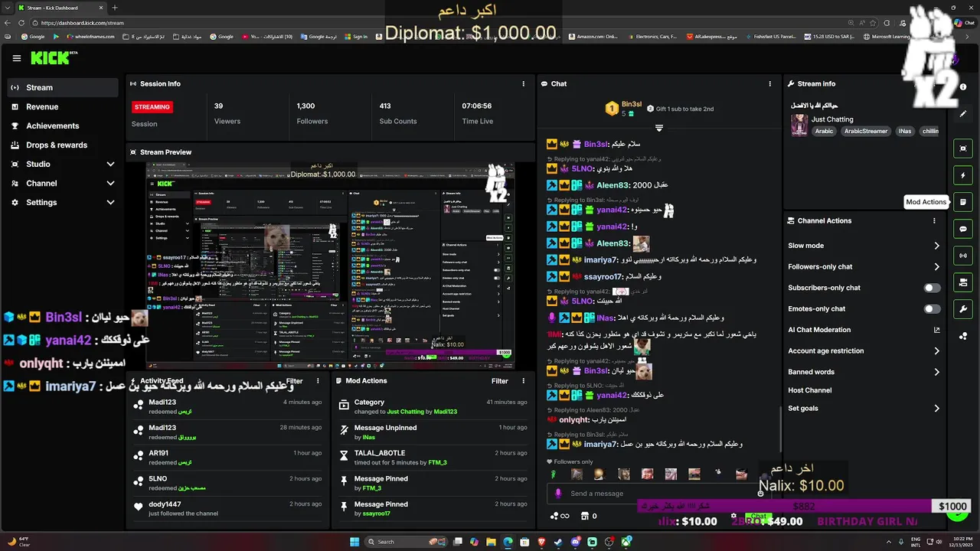Screen dimensions: 980x551
Task: Open the emoji picker in chat input
Action: pyautogui.click(x=760, y=494)
